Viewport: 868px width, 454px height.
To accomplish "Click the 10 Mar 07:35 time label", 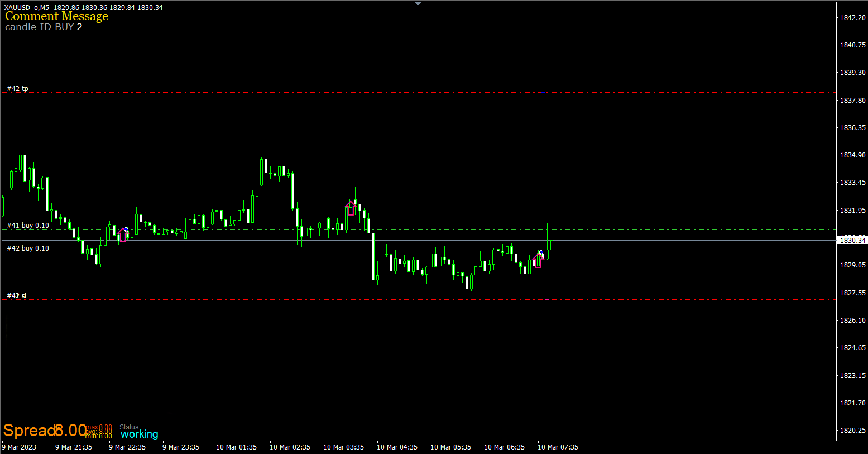I will (x=558, y=447).
